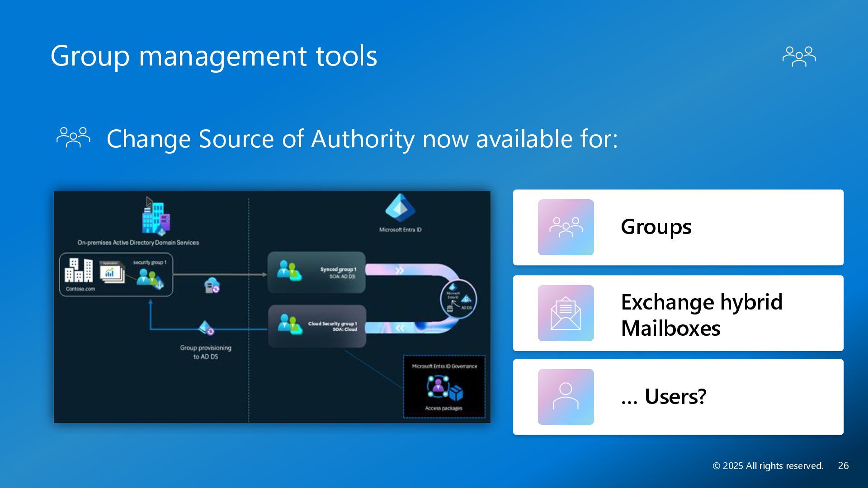Click the ... Users? card
Screen dimensions: 868x488
(678, 397)
